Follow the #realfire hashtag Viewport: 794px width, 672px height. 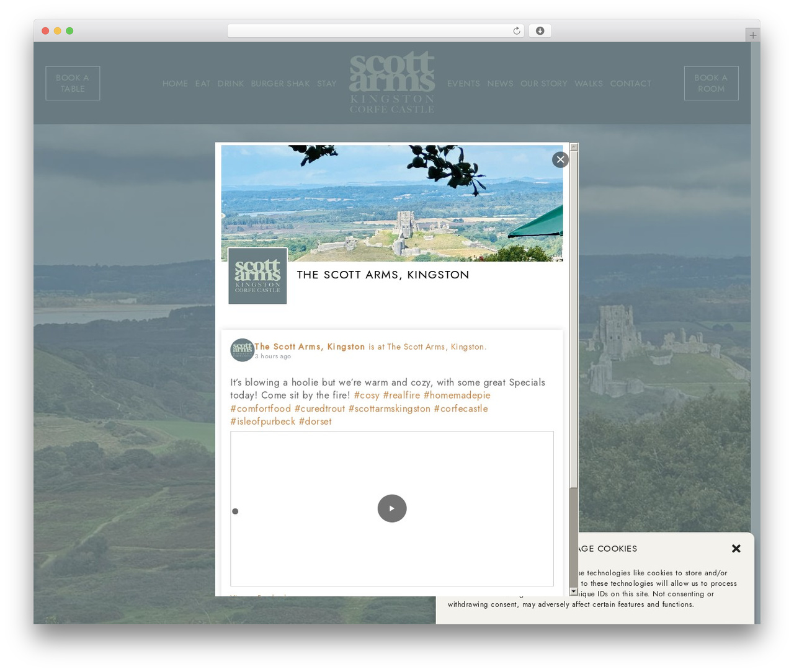401,395
